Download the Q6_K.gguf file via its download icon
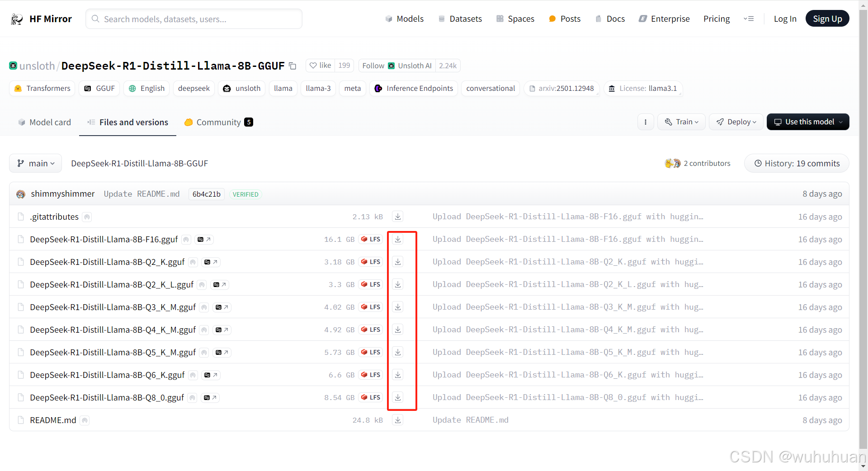 tap(398, 375)
